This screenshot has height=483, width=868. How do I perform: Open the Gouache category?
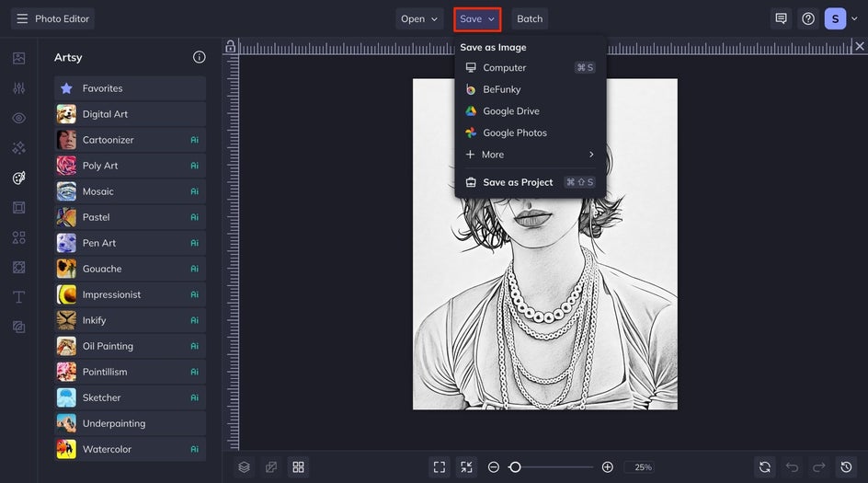[130, 269]
